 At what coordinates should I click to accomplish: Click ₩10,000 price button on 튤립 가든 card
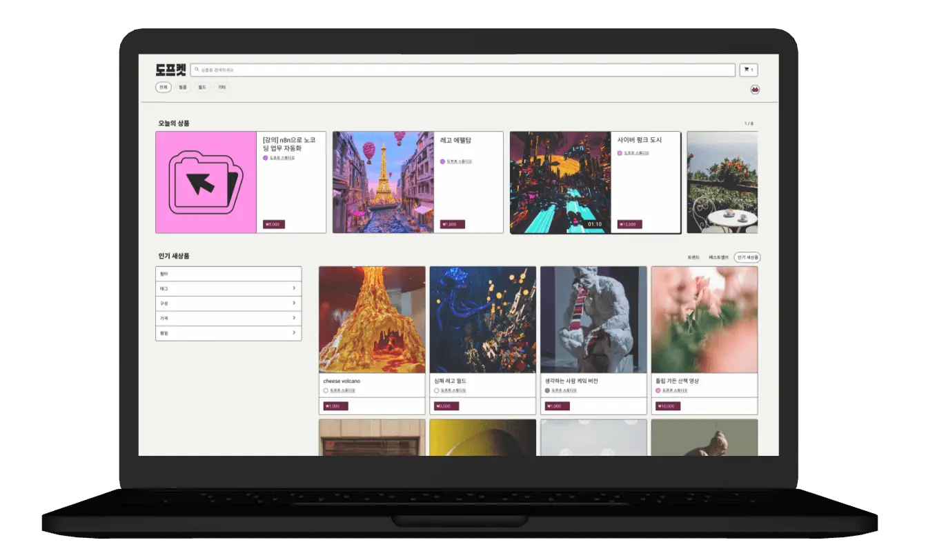pos(667,406)
